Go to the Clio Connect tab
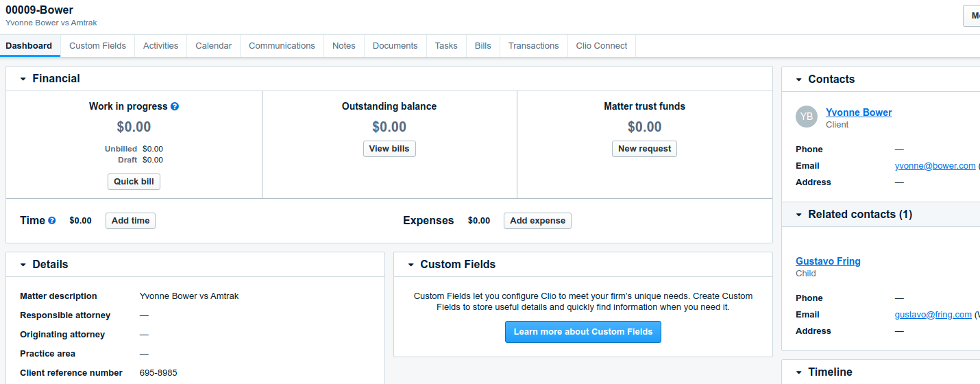The width and height of the screenshot is (980, 384). point(601,46)
